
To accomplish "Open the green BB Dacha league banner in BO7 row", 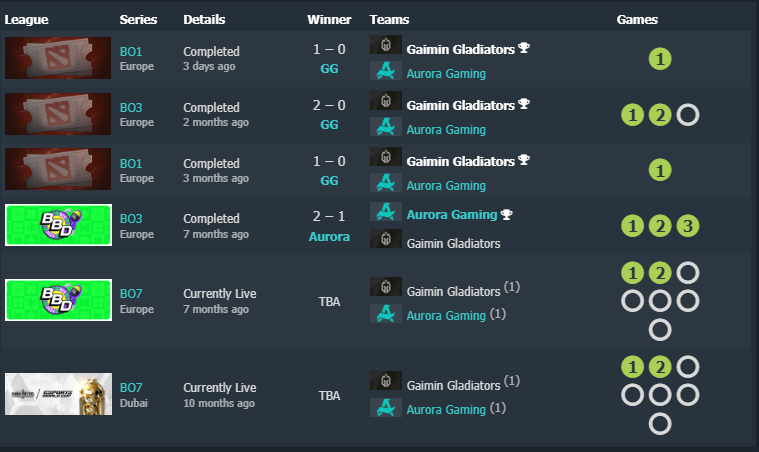I will 58,300.
